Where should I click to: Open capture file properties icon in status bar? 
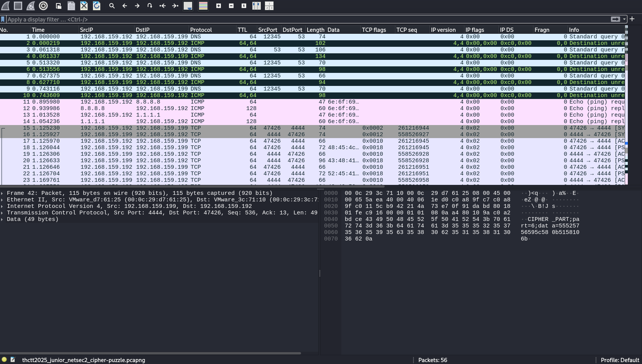click(13, 360)
